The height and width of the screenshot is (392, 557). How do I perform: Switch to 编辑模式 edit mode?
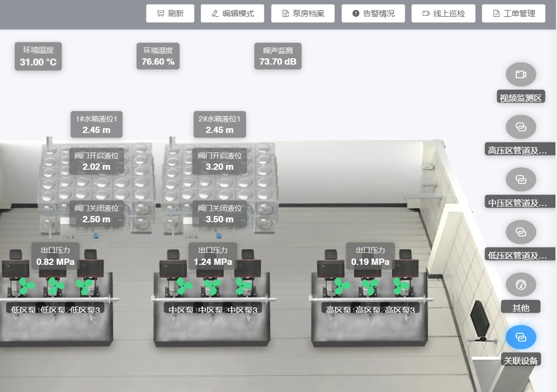coord(233,14)
